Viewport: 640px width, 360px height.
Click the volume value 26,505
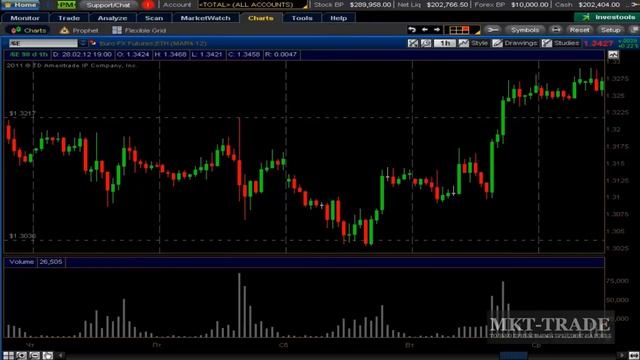[x=51, y=262]
